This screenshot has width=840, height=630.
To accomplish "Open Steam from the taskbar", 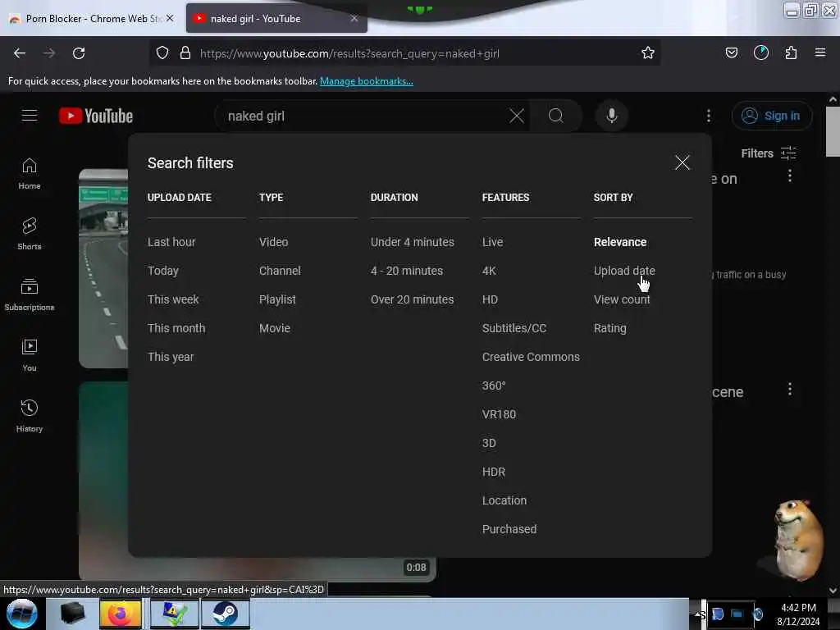I will pyautogui.click(x=225, y=614).
